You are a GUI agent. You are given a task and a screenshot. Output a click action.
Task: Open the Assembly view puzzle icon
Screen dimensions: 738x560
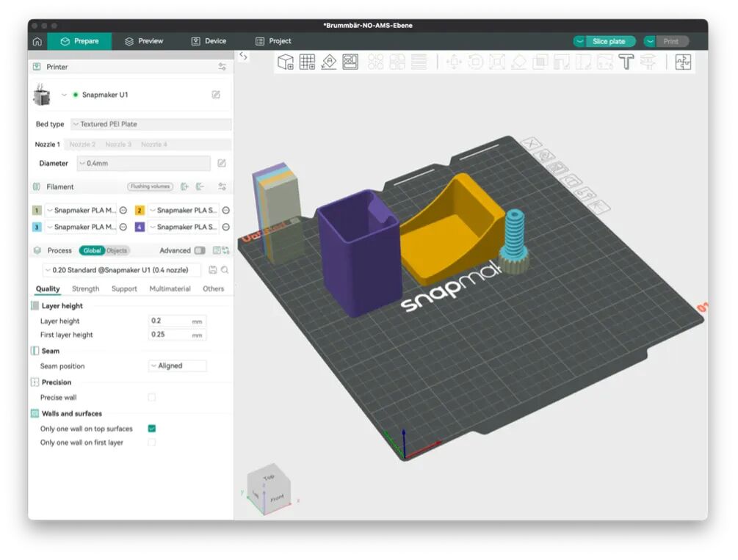683,62
